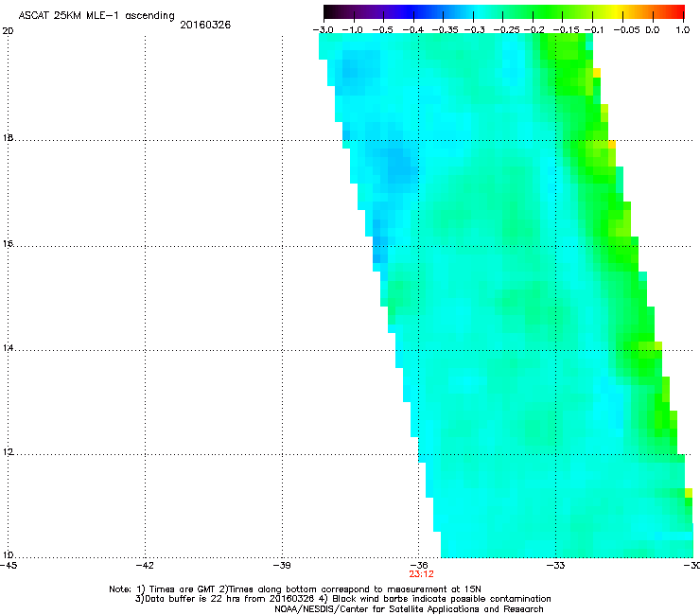Click the latitude axis label 18

click(x=8, y=137)
